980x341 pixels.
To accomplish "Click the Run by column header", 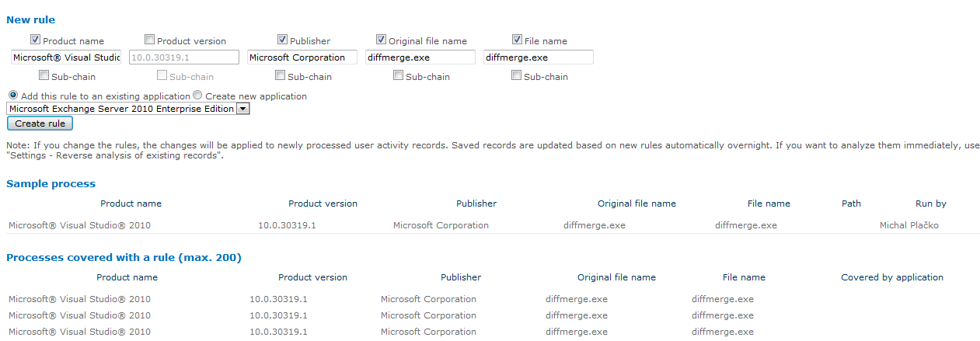I will [x=930, y=204].
